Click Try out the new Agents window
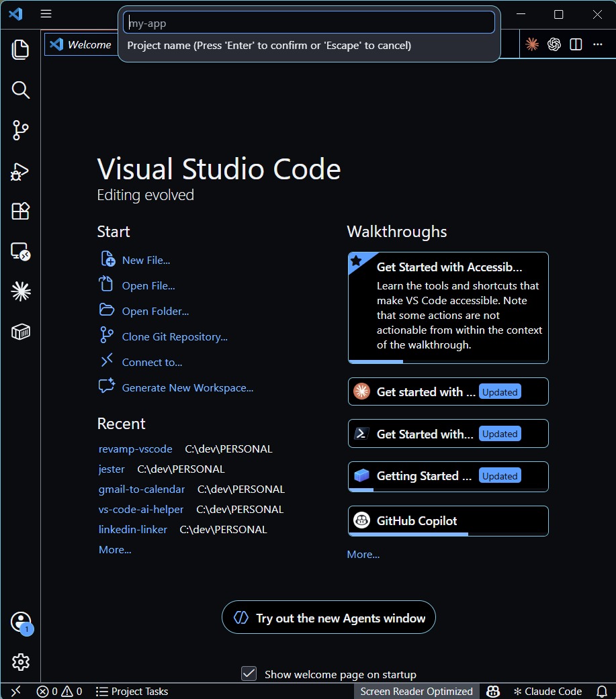Image resolution: width=616 pixels, height=699 pixels. 328,618
